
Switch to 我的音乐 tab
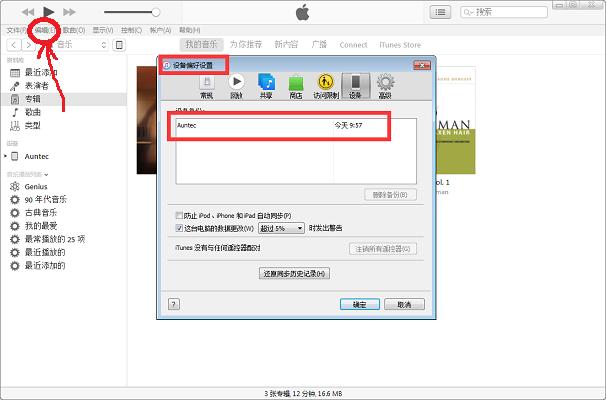pyautogui.click(x=201, y=45)
